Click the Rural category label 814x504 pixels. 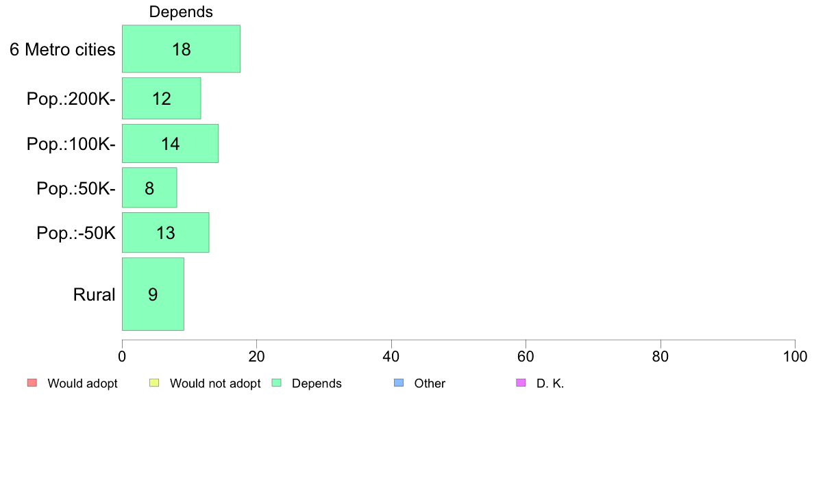click(x=94, y=295)
